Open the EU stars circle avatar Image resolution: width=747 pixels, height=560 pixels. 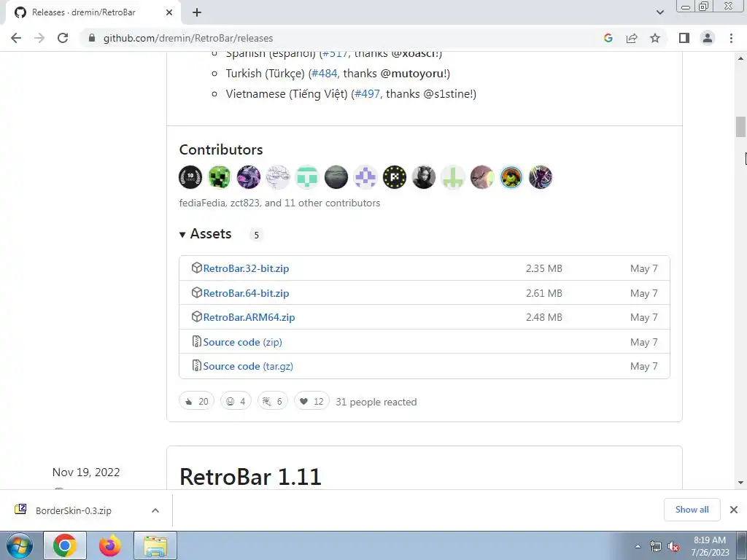click(395, 177)
